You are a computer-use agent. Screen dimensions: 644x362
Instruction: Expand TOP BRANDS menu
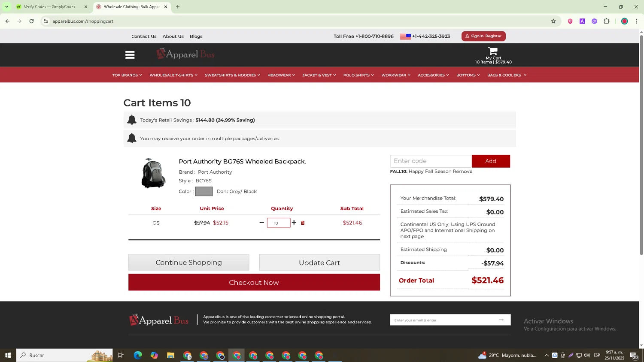(127, 75)
